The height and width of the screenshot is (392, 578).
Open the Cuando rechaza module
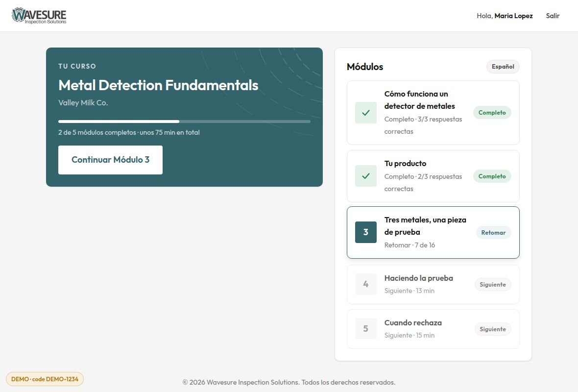(433, 329)
